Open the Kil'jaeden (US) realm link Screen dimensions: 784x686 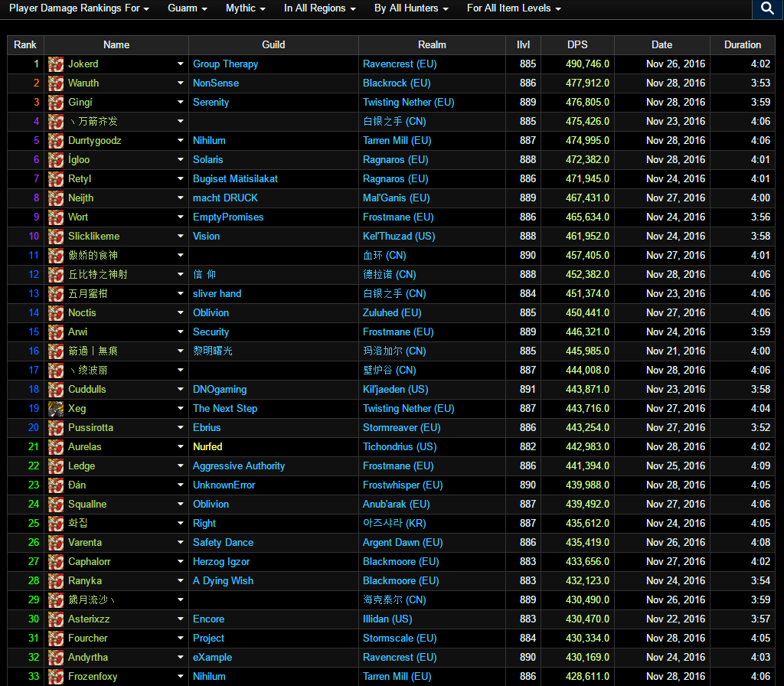tap(396, 390)
